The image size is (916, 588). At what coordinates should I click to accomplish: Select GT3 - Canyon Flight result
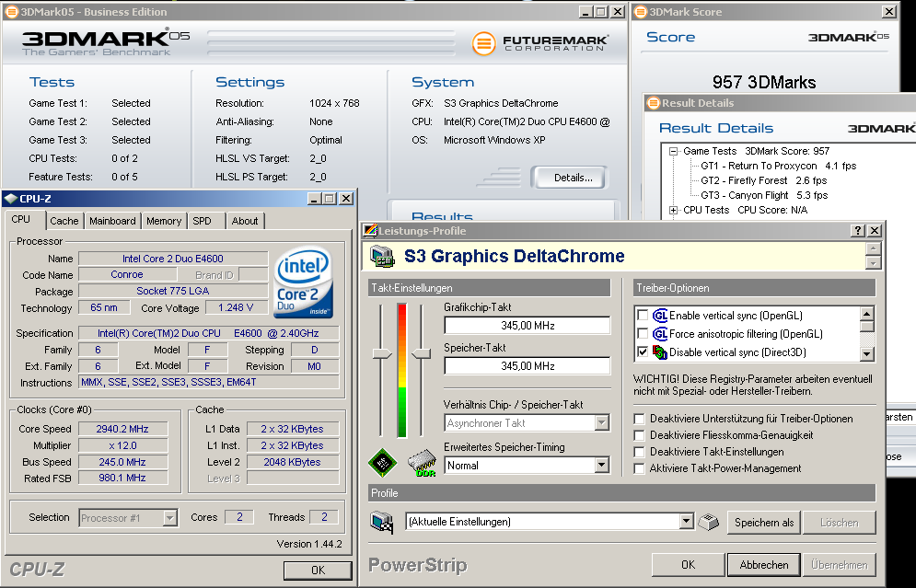click(x=764, y=196)
